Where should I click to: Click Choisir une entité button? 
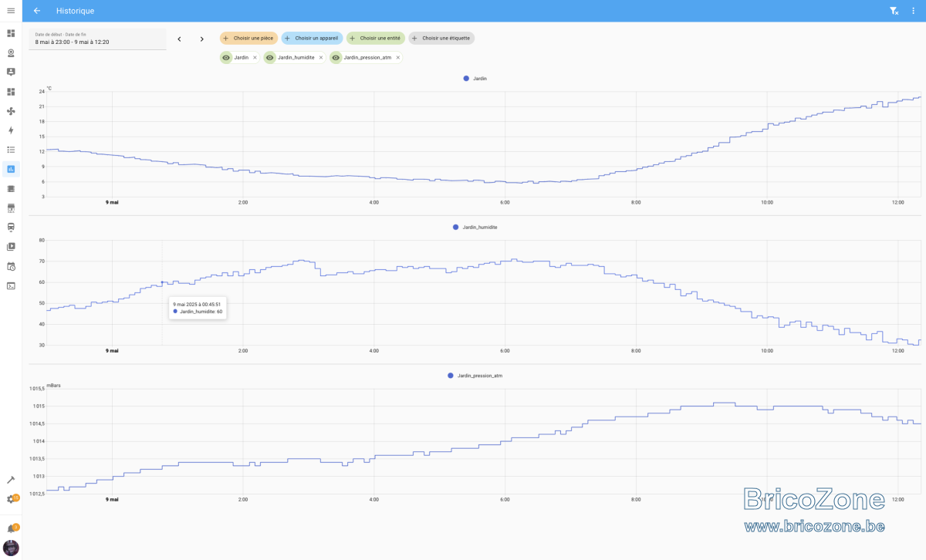coord(375,38)
